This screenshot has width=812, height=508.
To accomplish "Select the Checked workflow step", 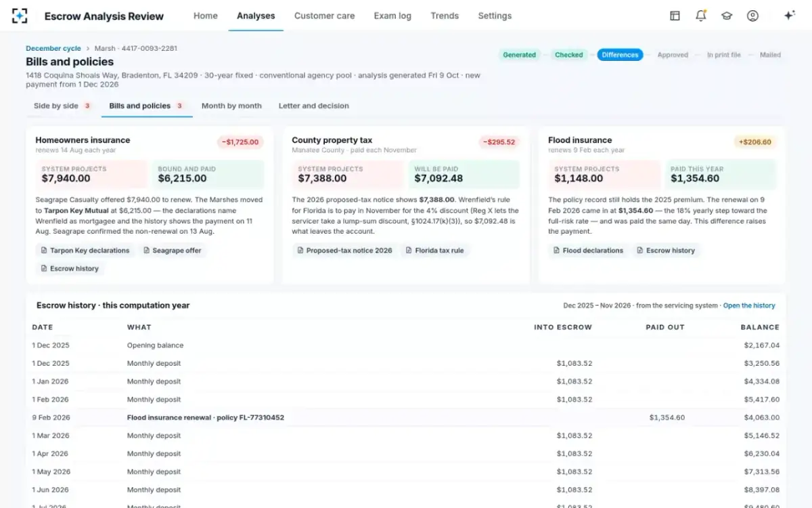I will 569,55.
